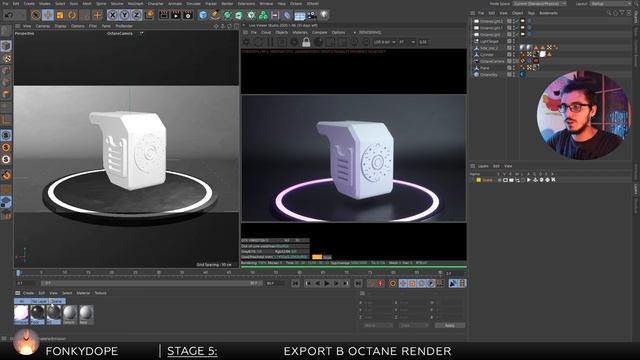Activate the Rotate tool
Viewport: 640px width, 360px height.
click(x=72, y=15)
